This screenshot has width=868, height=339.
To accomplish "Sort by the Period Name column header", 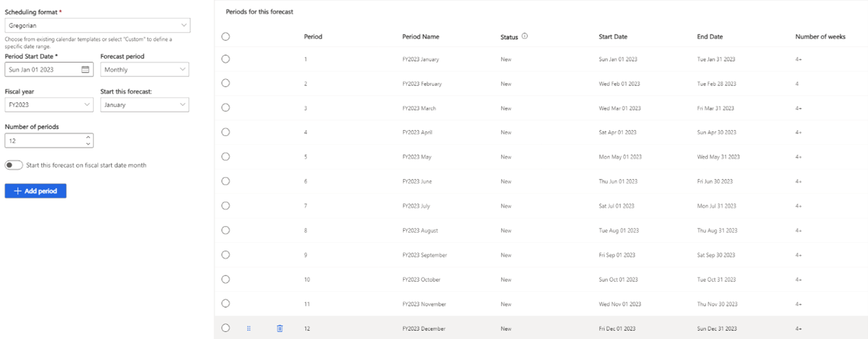I will 421,37.
